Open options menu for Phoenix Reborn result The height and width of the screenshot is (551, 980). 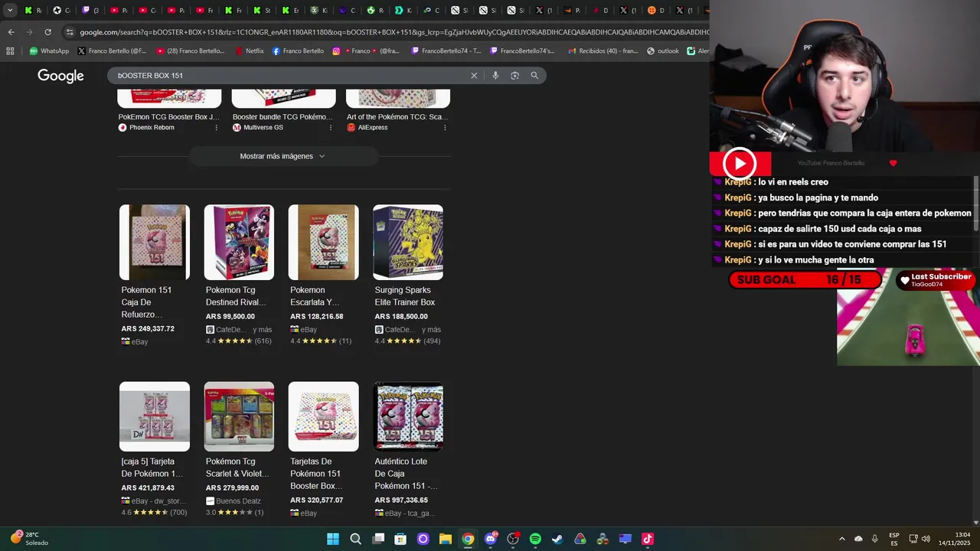pyautogui.click(x=216, y=128)
